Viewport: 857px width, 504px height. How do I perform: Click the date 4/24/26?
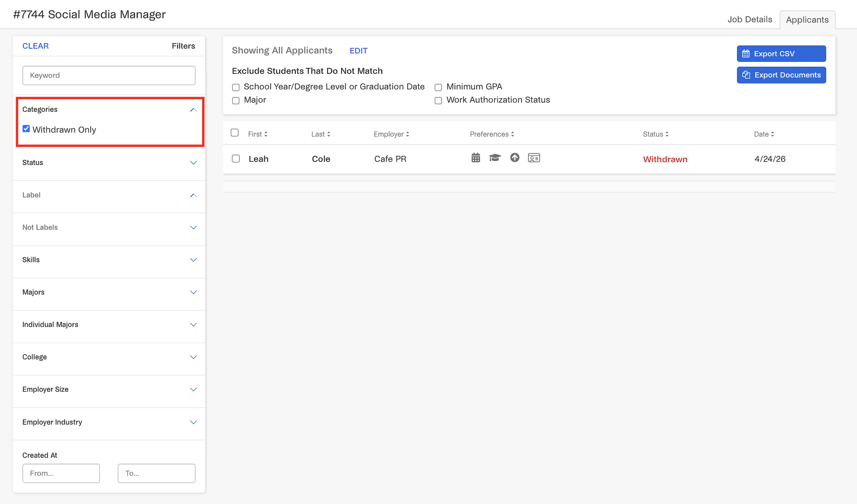[770, 159]
